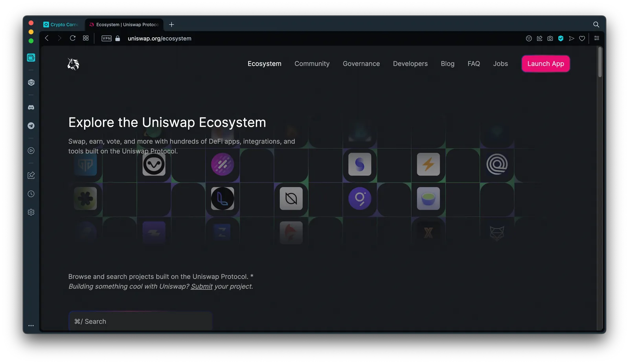Open Discord in the sidebar

tap(31, 107)
